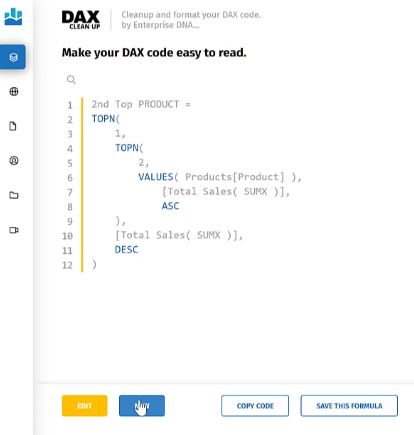Click "by Enterprise DNA..." text

coord(160,25)
